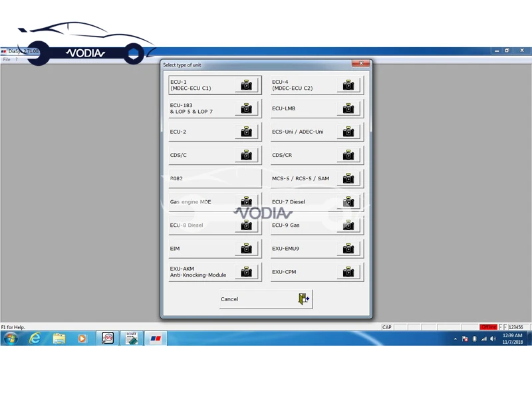Click camera icon for MCS-5 / RCS-5 / SAM
The height and width of the screenshot is (399, 532).
click(348, 178)
